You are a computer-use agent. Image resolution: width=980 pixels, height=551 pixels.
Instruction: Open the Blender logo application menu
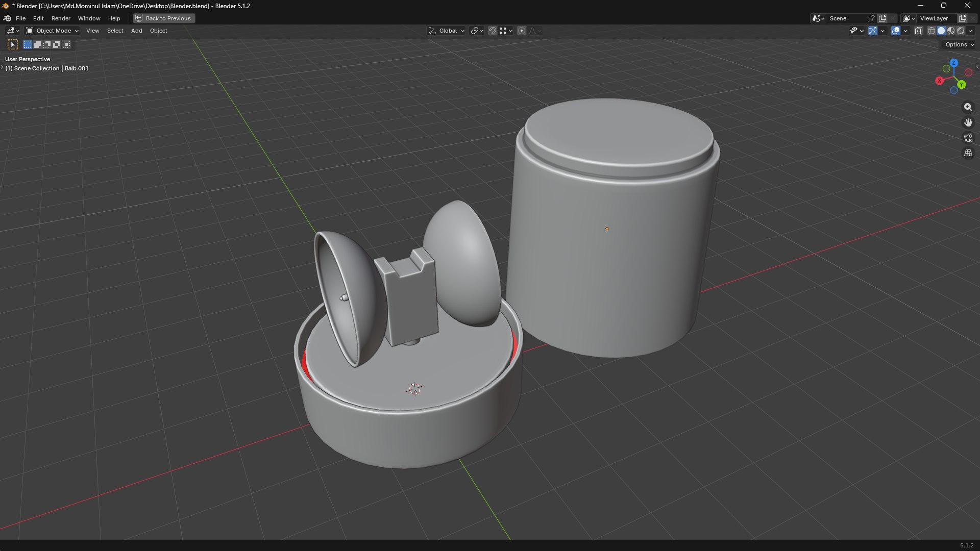[8, 18]
